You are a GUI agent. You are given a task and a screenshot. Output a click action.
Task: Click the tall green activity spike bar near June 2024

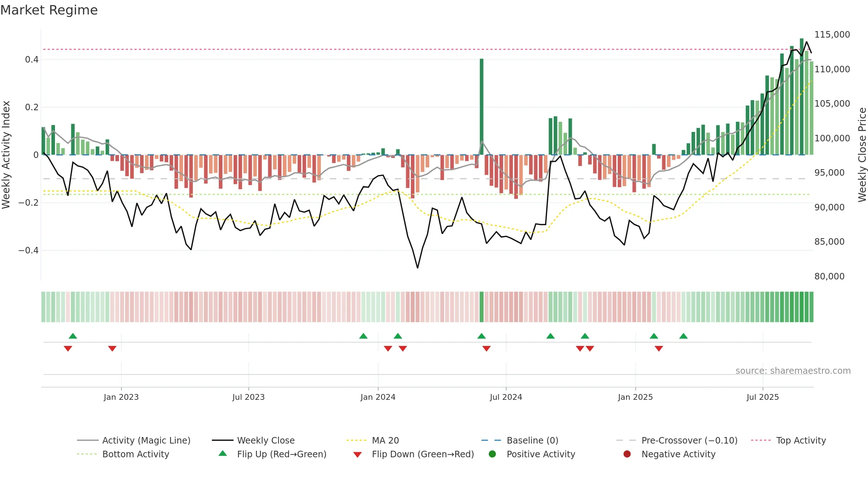pyautogui.click(x=482, y=107)
